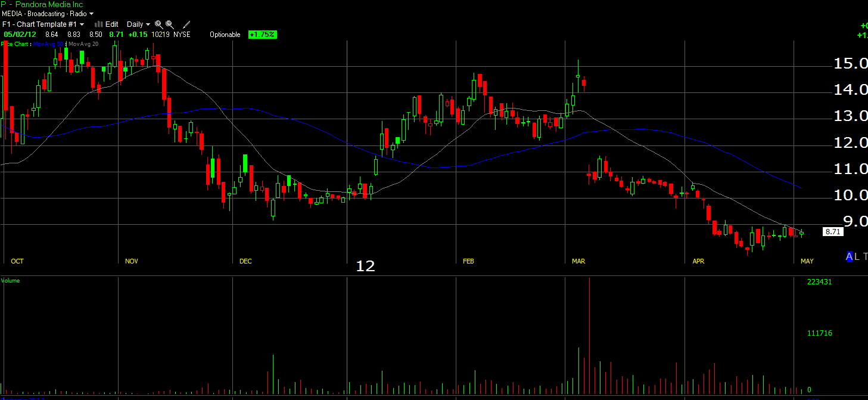Viewport: 868px width, 400px height.
Task: Click the zoom out magnifier icon
Action: point(170,24)
